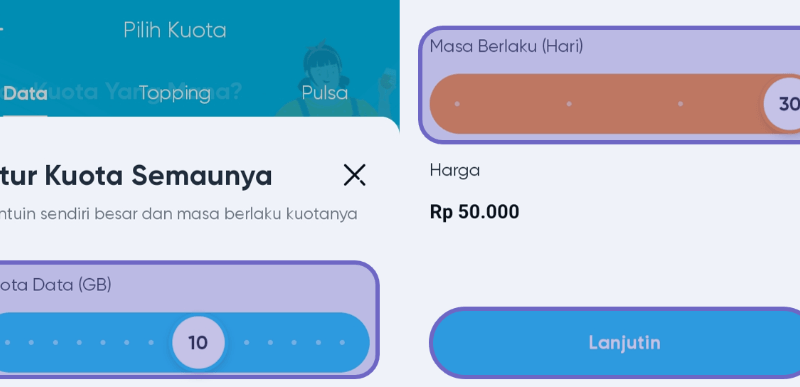Click the Masa Berlaku (Hari) label
The height and width of the screenshot is (387, 800).
tap(506, 46)
